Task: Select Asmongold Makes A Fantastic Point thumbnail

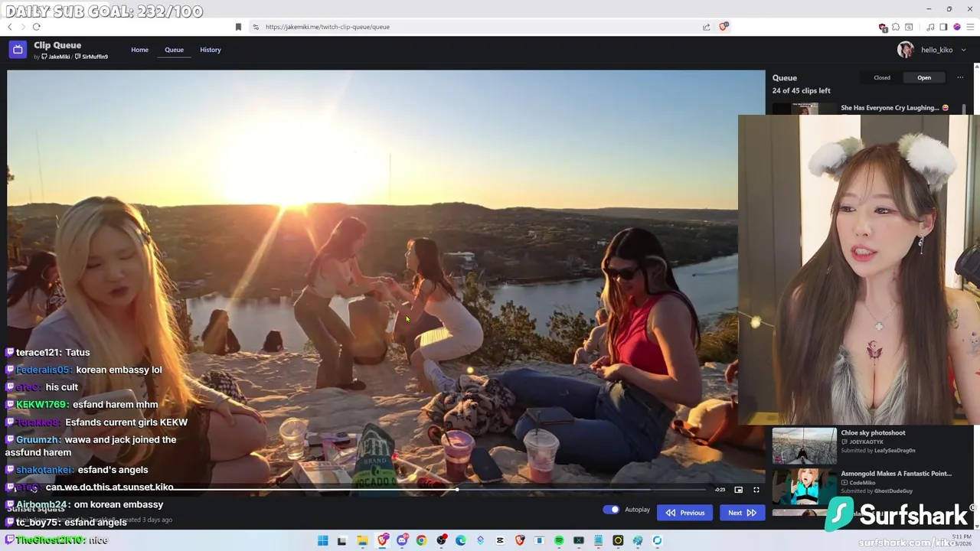Action: (x=804, y=487)
